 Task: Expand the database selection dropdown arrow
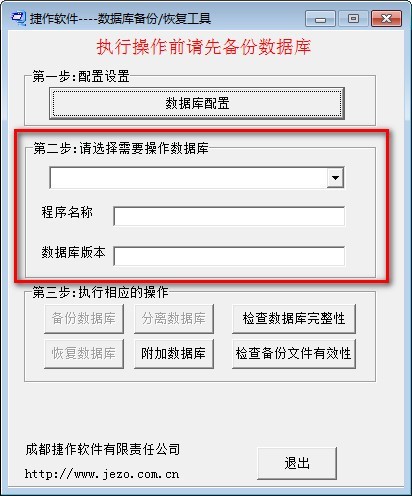[x=335, y=178]
